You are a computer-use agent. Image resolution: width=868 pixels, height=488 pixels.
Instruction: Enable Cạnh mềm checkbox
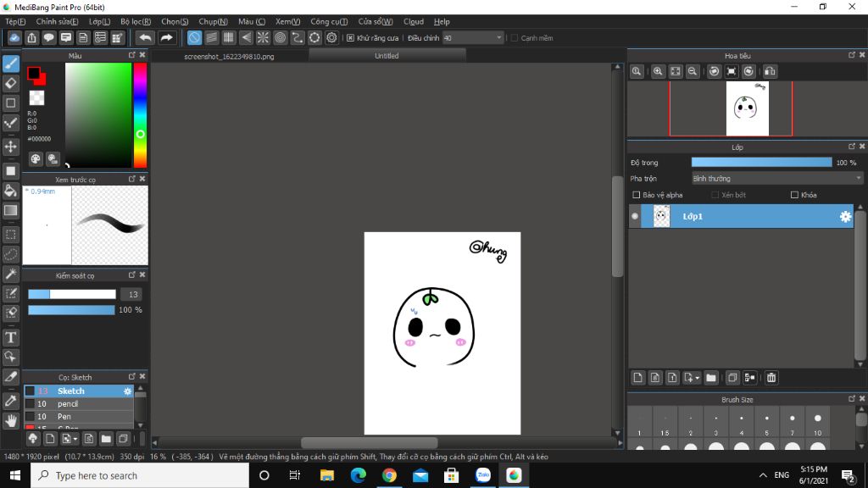(515, 38)
